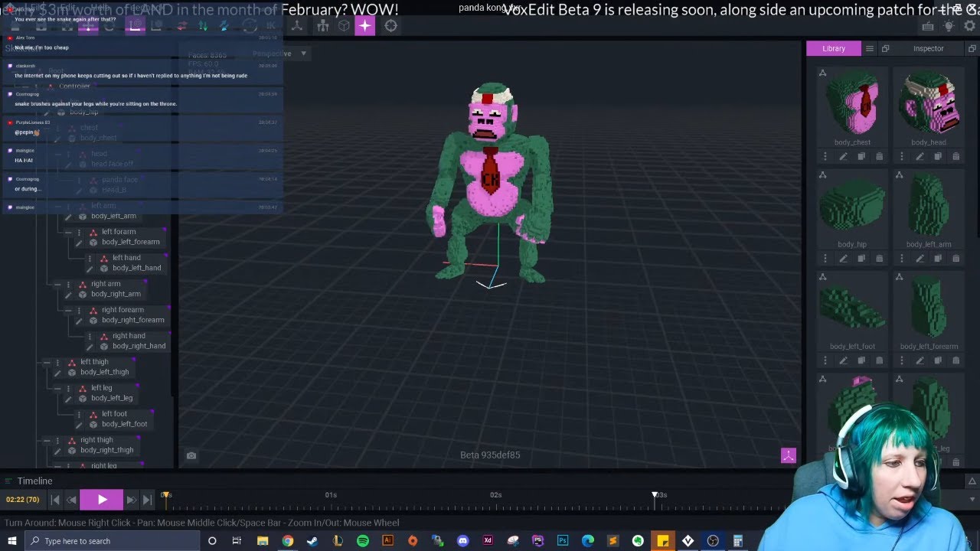Image resolution: width=980 pixels, height=551 pixels.
Task: Play the animation in the timeline
Action: (102, 500)
